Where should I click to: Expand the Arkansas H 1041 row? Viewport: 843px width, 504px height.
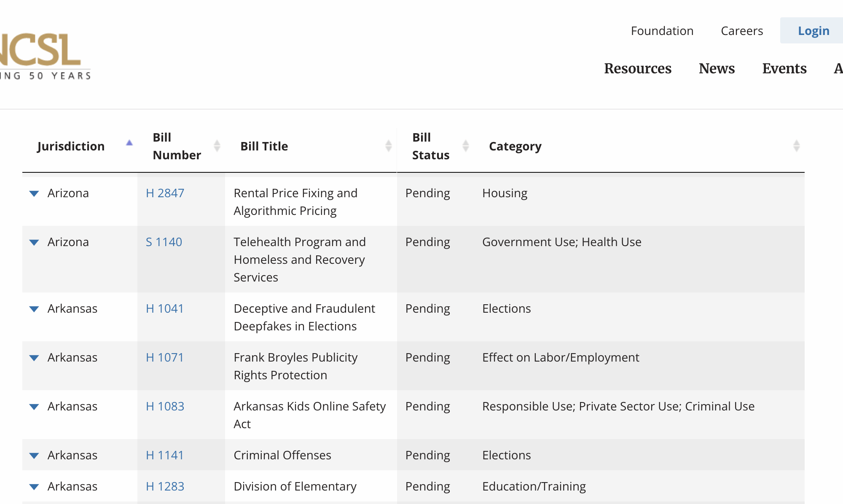tap(34, 309)
